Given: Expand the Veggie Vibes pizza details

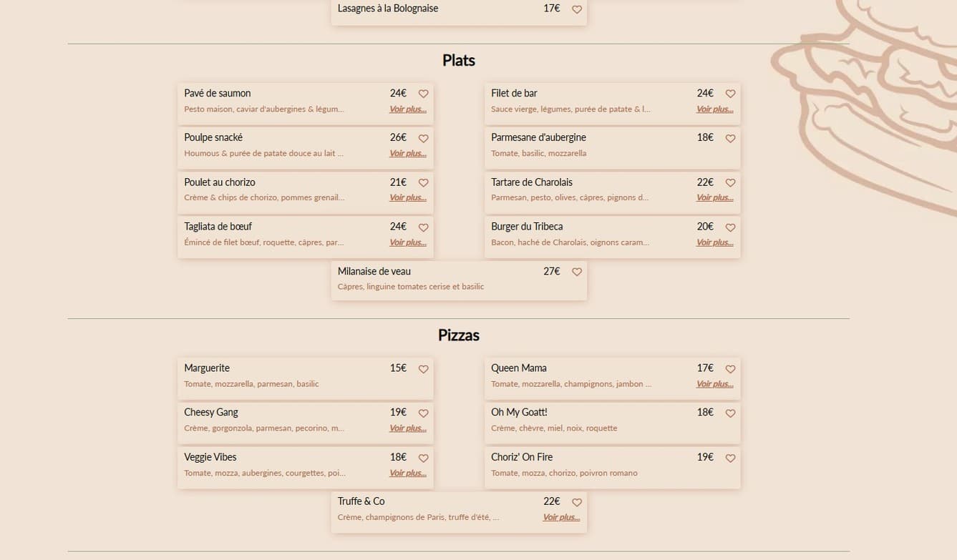Looking at the screenshot, I should [407, 472].
